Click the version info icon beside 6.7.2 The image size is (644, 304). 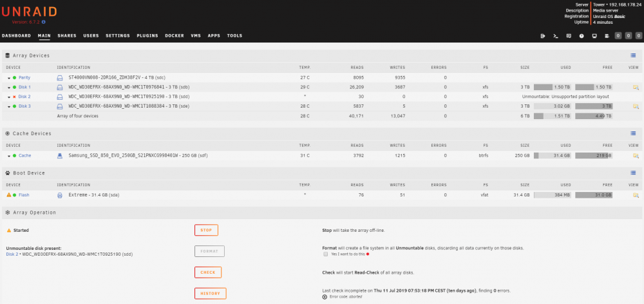coord(44,22)
